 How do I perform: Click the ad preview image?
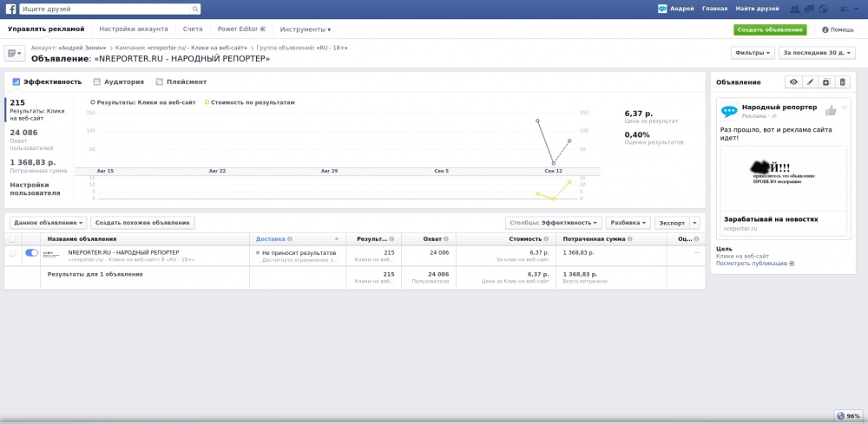click(783, 179)
